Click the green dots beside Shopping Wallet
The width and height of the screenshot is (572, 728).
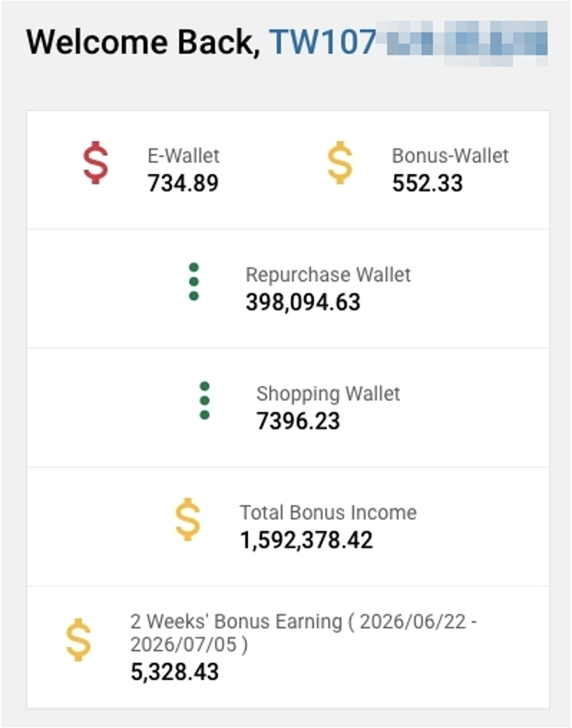204,401
